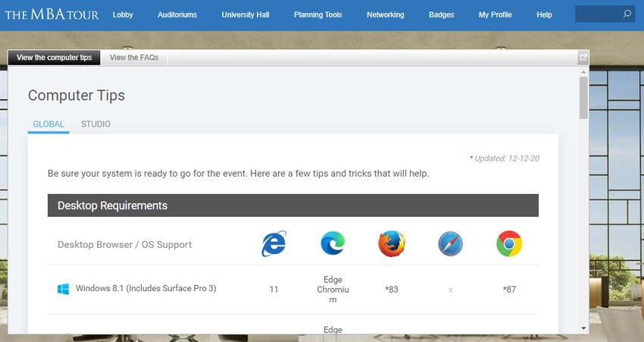Click the scrollbar down arrow

[583, 328]
